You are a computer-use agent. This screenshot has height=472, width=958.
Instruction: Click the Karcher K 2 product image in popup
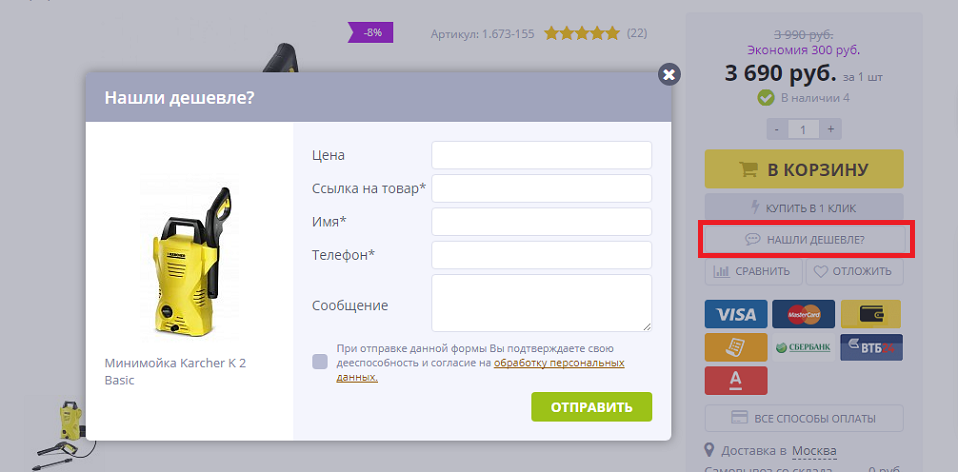(189, 260)
